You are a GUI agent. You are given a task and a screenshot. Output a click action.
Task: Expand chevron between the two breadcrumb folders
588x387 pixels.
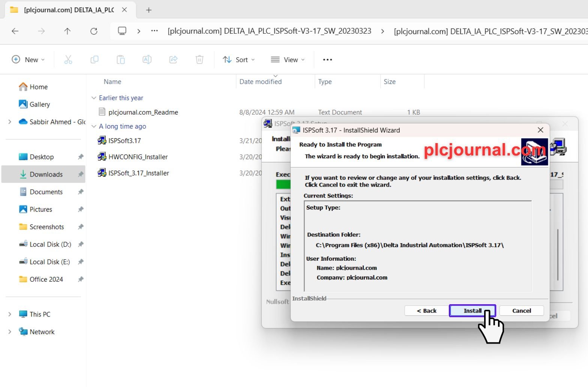pos(382,31)
